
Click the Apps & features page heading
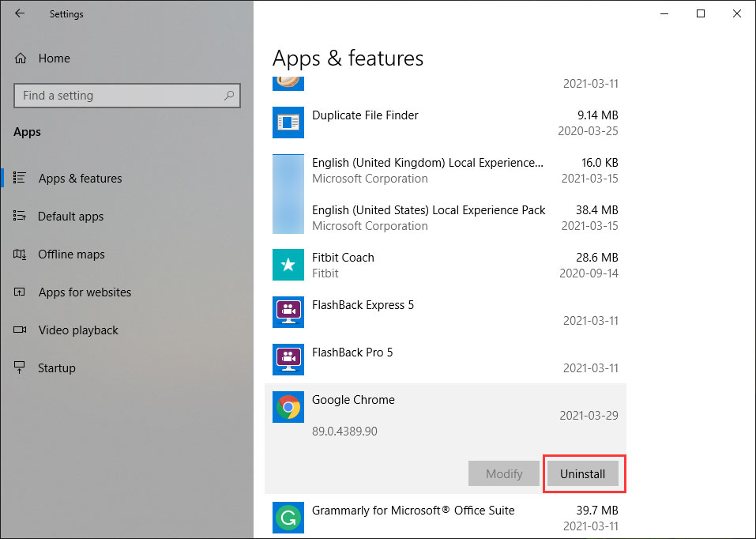348,58
